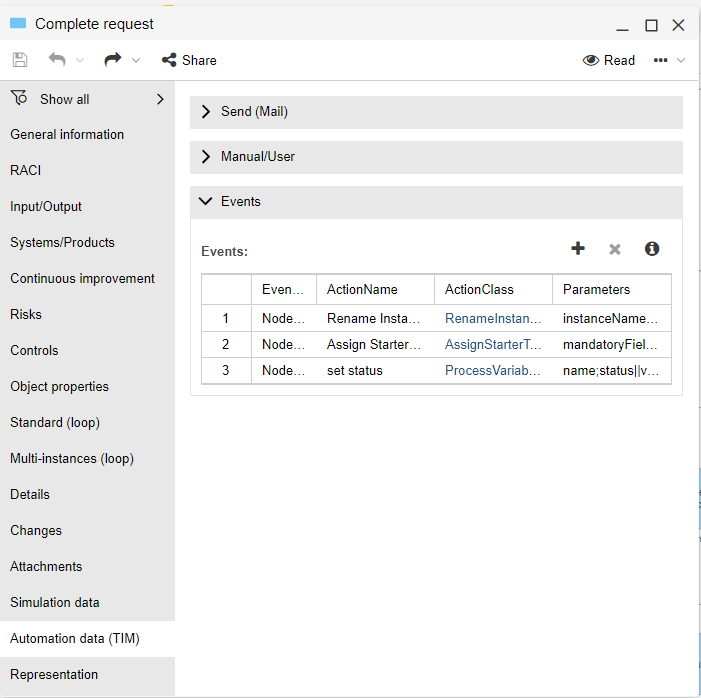Click the ActionName column header
This screenshot has width=701, height=698.
pyautogui.click(x=376, y=289)
